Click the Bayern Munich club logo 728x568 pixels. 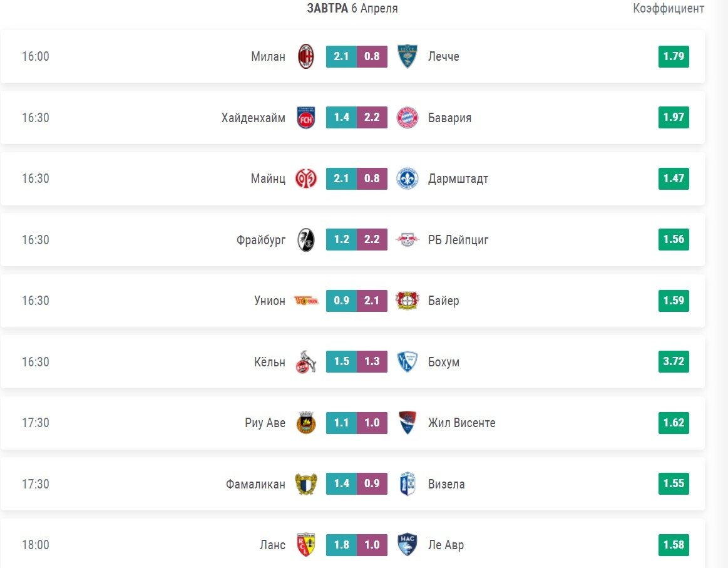click(407, 118)
